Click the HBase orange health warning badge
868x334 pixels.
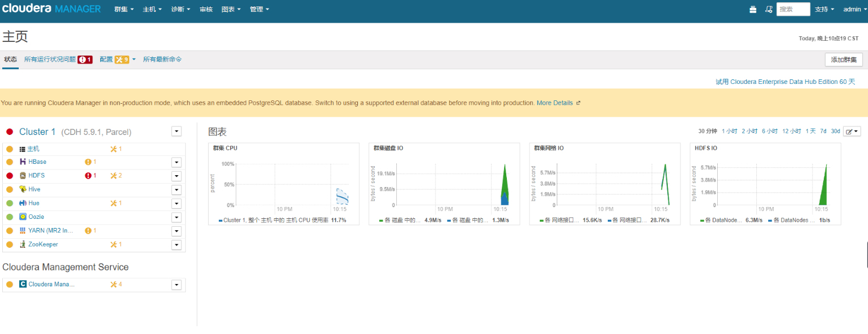click(88, 162)
